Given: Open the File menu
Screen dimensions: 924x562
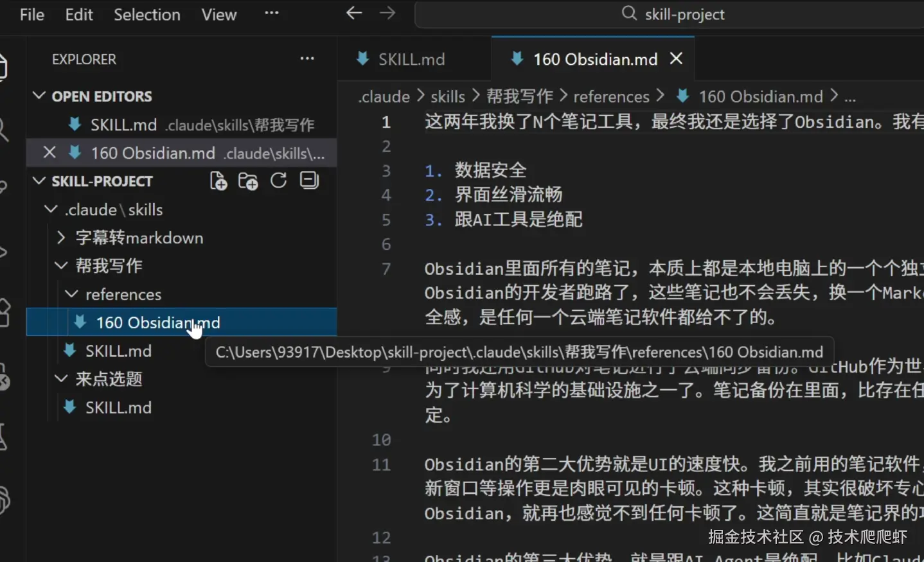Looking at the screenshot, I should (x=32, y=14).
